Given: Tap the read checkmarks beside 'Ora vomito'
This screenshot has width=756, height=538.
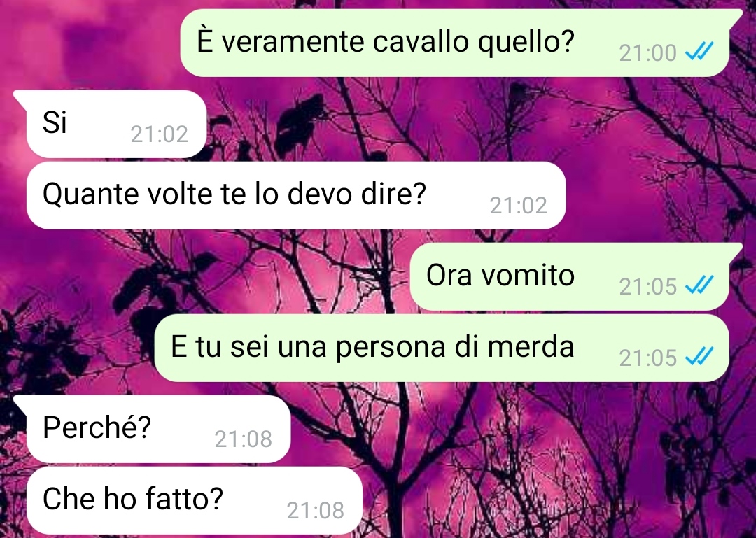Looking at the screenshot, I should 699,285.
